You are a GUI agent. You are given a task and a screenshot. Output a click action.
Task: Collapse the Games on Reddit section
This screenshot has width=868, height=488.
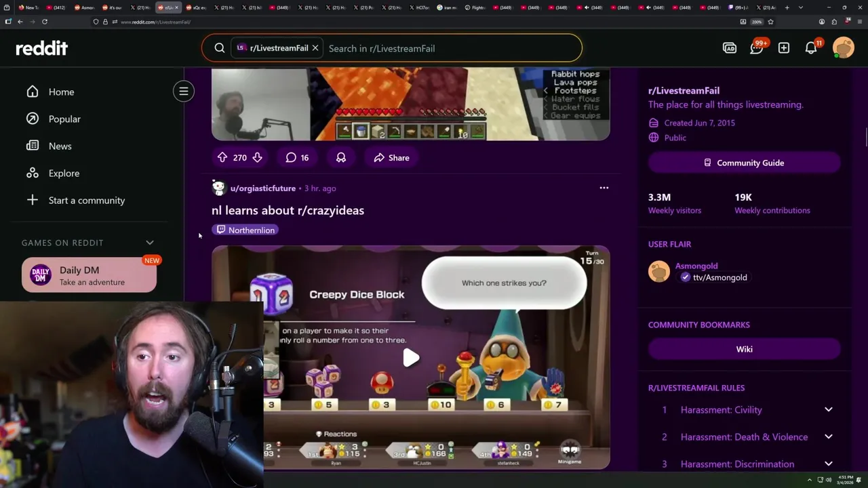tap(150, 243)
